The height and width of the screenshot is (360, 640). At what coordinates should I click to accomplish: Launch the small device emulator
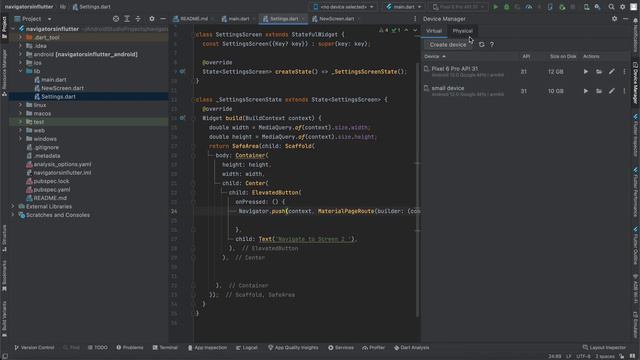(x=586, y=91)
